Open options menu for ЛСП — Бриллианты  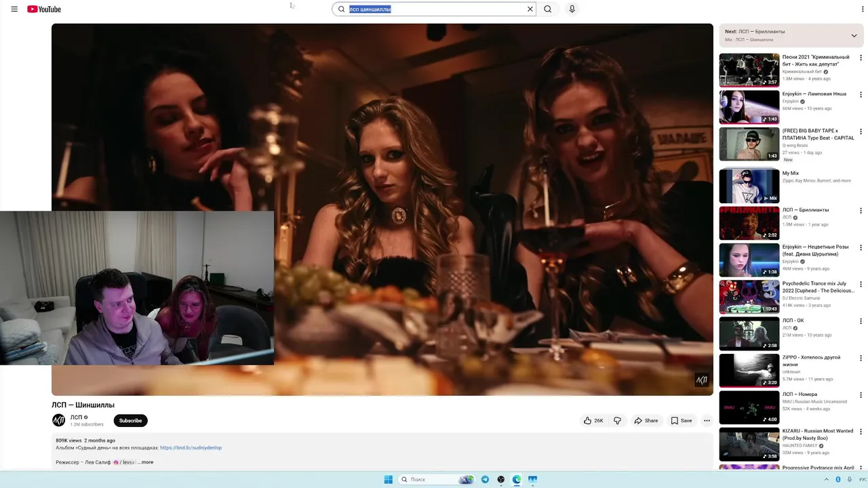click(861, 210)
